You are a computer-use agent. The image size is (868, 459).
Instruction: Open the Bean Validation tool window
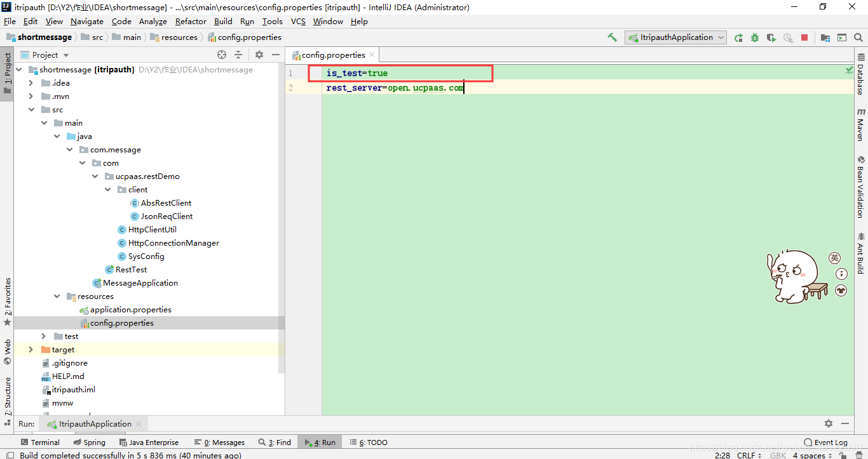(861, 187)
